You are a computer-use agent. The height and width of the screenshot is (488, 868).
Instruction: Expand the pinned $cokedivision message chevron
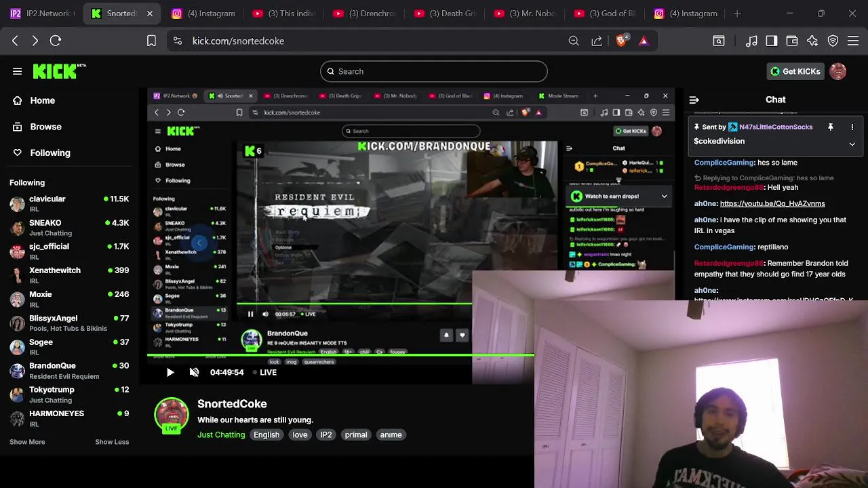click(x=852, y=144)
